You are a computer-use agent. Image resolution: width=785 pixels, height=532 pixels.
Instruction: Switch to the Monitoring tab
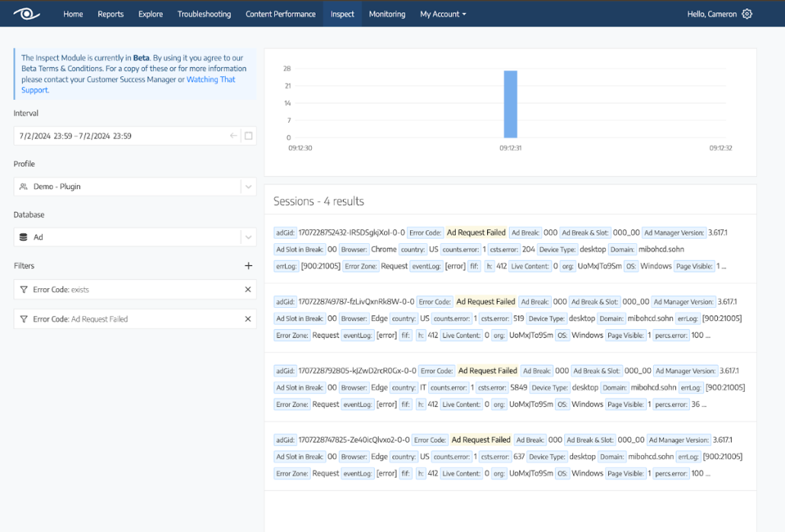coord(386,14)
